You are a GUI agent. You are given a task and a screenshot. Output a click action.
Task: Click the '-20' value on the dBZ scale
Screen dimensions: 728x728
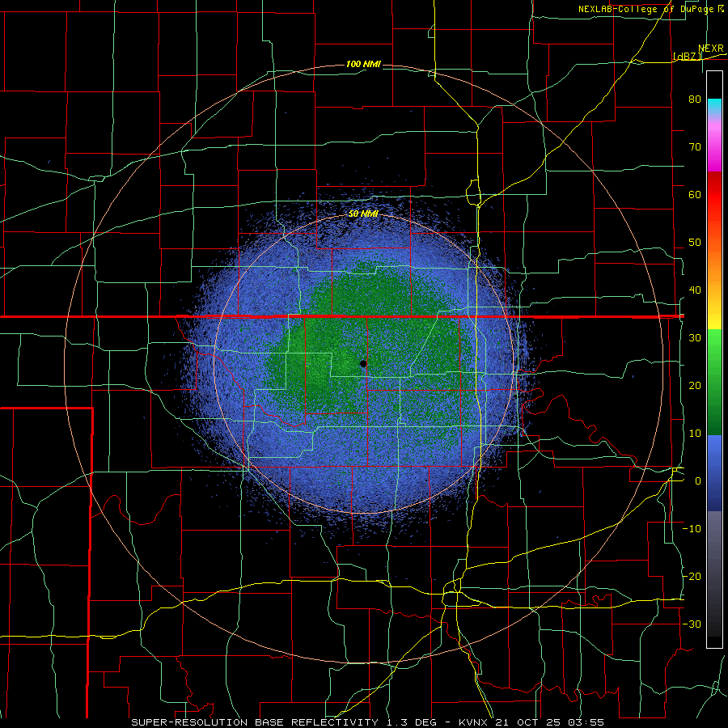[692, 576]
